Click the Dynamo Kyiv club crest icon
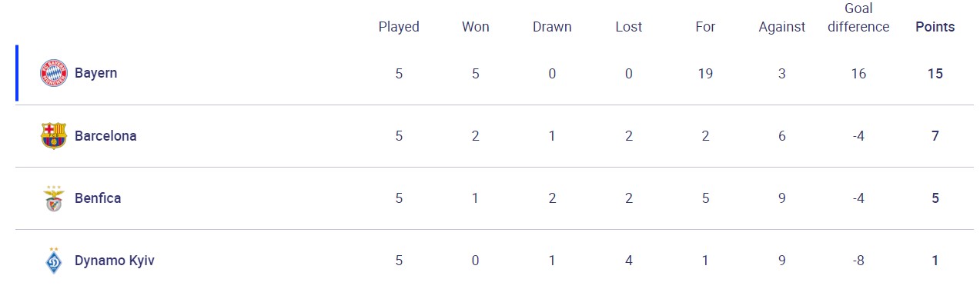980x289 pixels. pos(54,261)
